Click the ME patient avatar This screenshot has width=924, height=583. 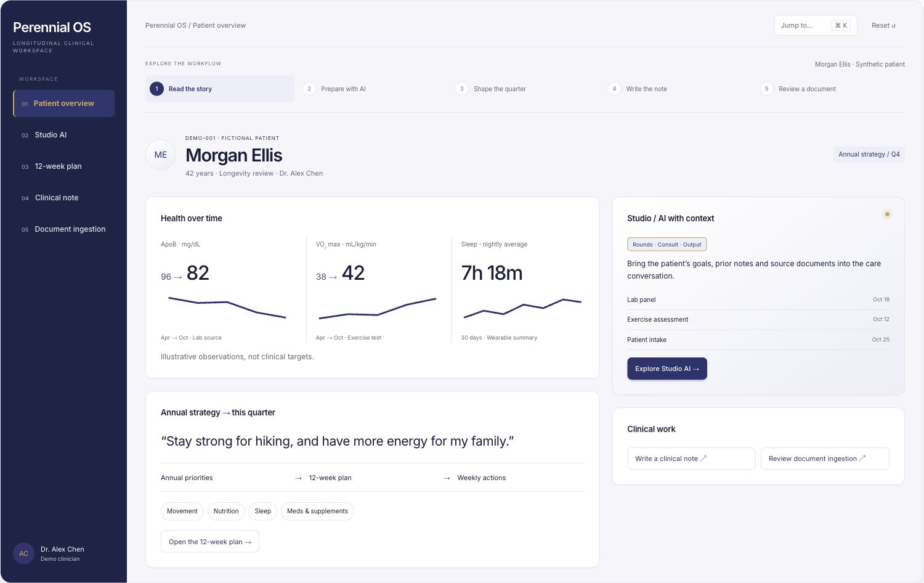click(161, 155)
